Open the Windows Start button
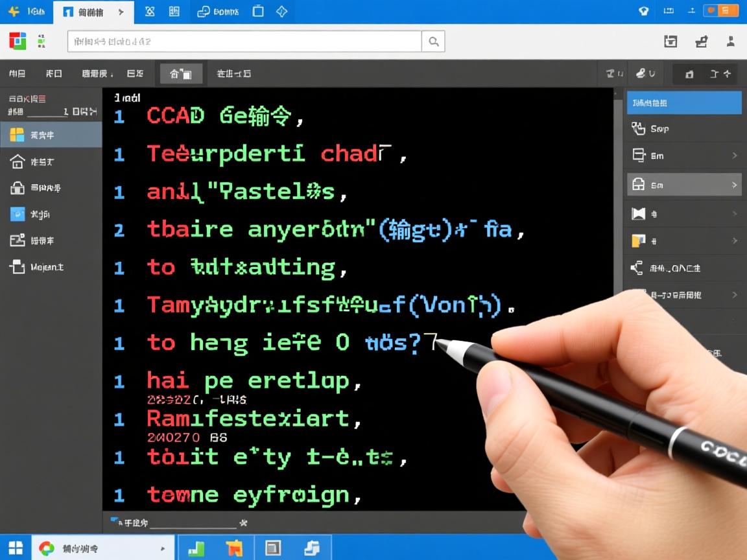747x560 pixels. [15, 548]
